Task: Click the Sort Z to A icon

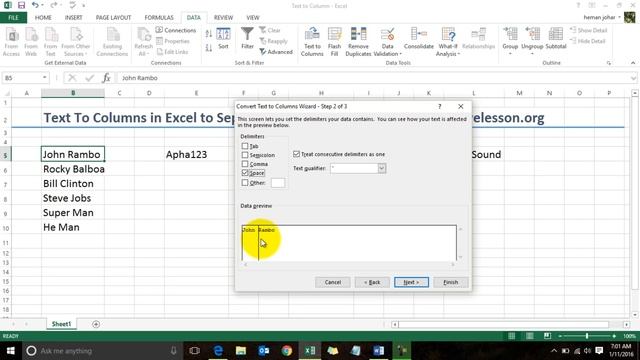Action: tap(209, 48)
